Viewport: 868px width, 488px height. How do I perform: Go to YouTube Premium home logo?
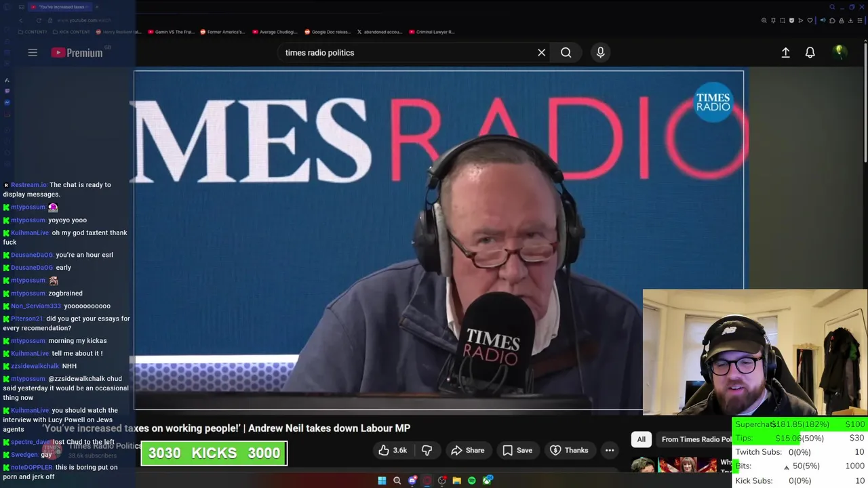tap(77, 52)
